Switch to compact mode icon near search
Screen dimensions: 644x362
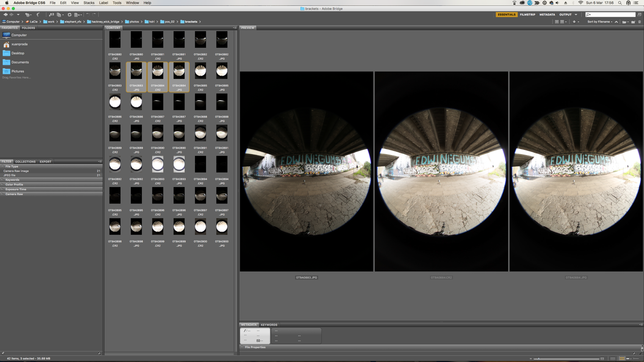pyautogui.click(x=640, y=15)
